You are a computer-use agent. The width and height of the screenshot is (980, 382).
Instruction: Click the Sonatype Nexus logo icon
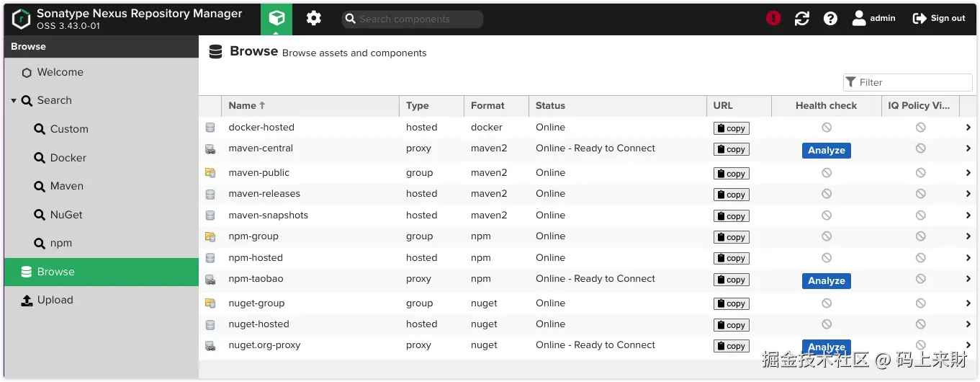pyautogui.click(x=22, y=19)
